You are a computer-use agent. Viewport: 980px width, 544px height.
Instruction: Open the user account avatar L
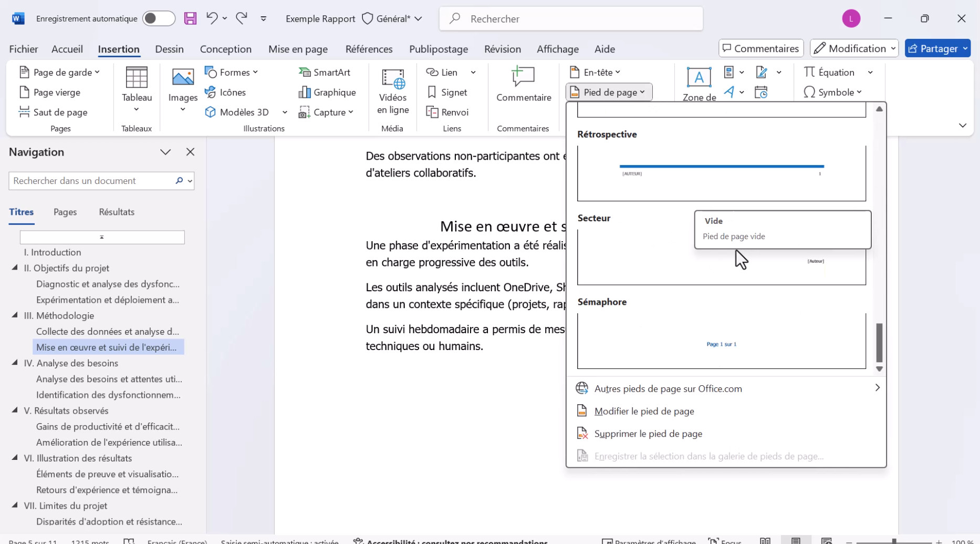click(x=851, y=18)
